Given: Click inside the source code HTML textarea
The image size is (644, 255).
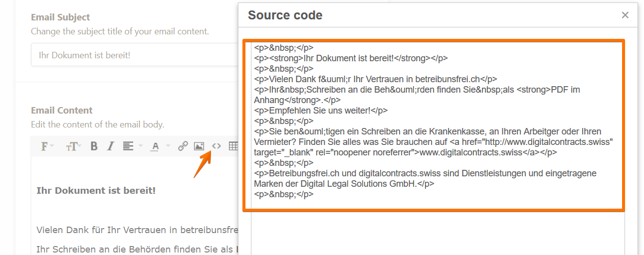Looking at the screenshot, I should 437,149.
